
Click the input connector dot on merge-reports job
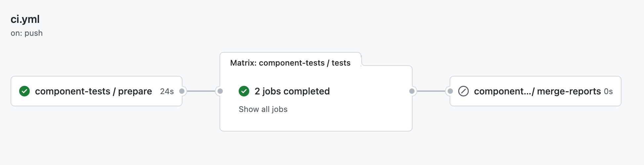pos(450,91)
